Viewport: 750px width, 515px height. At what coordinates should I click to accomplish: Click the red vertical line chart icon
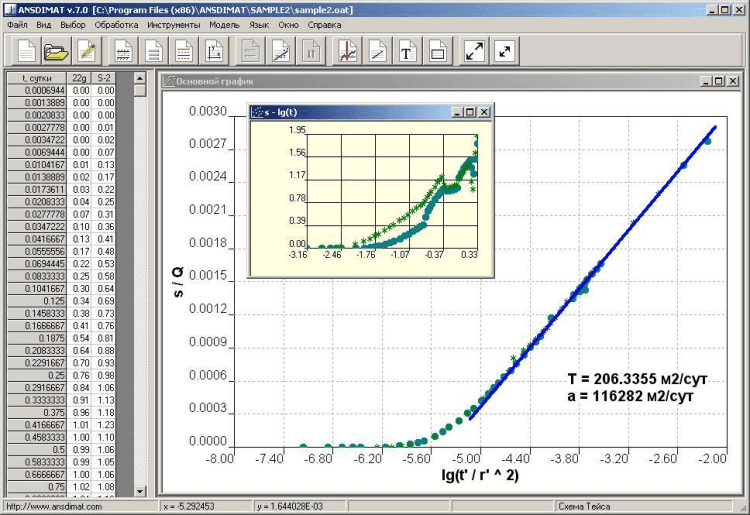(348, 51)
